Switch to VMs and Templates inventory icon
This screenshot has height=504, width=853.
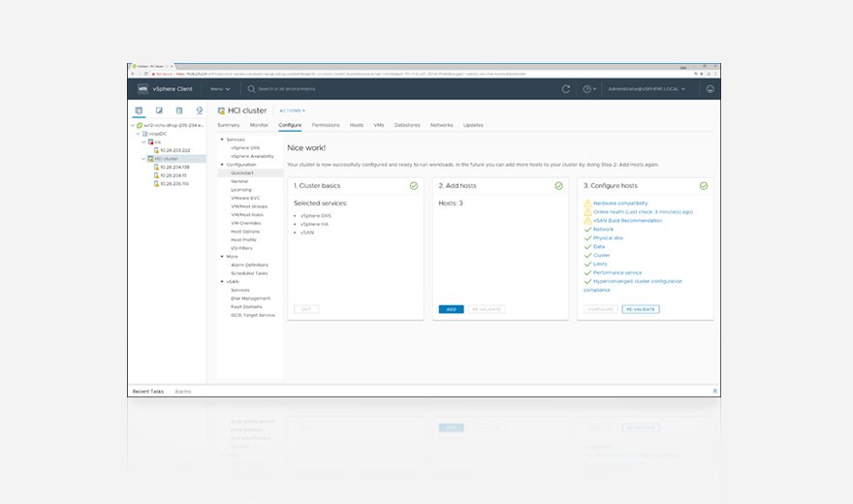[x=159, y=110]
